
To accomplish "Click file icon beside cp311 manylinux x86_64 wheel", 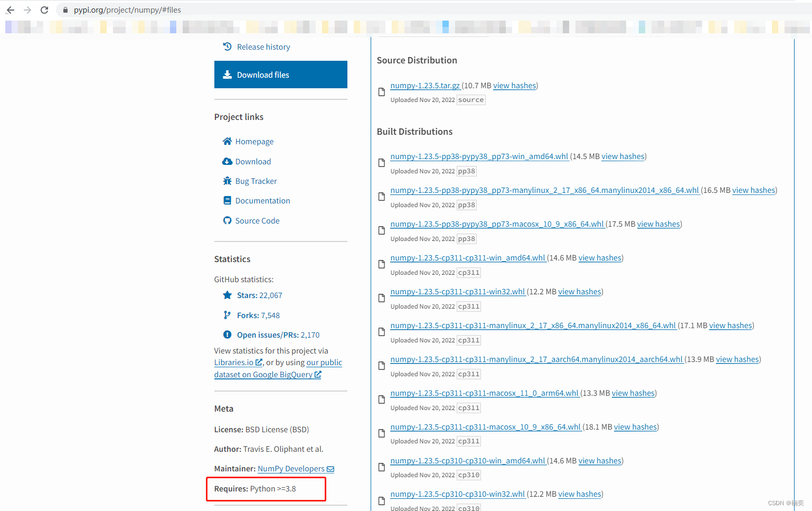I will pos(382,332).
